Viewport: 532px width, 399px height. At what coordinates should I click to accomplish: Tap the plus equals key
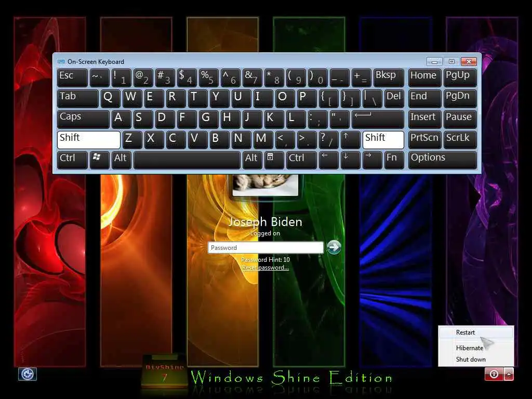pyautogui.click(x=362, y=77)
